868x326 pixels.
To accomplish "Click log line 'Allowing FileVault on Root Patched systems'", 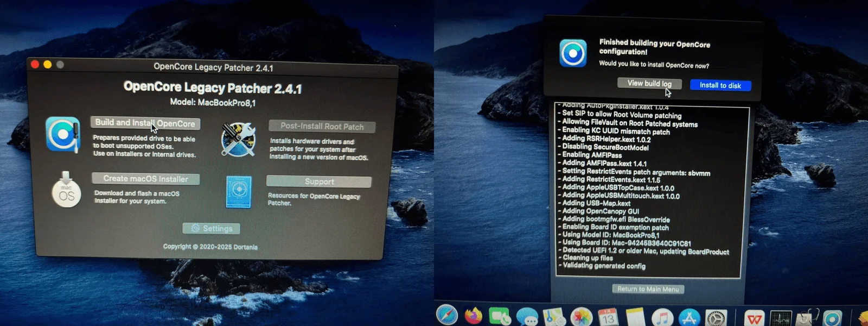I will (630, 123).
